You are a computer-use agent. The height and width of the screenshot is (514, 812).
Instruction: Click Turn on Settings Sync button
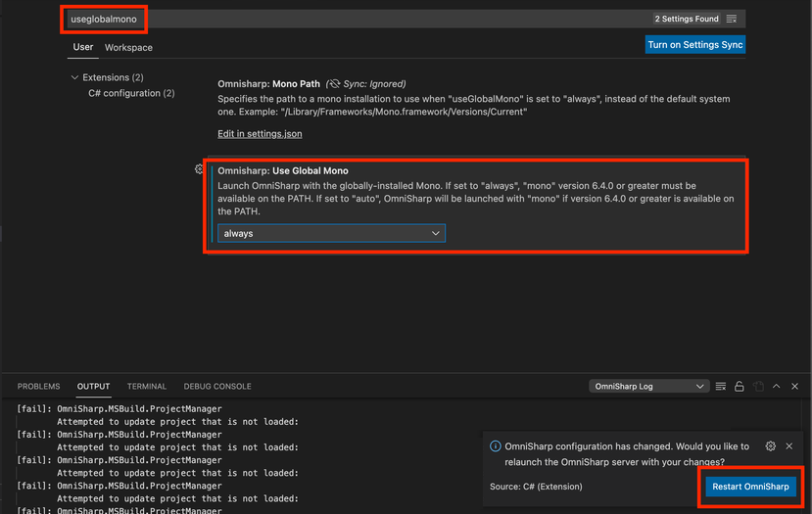(695, 44)
